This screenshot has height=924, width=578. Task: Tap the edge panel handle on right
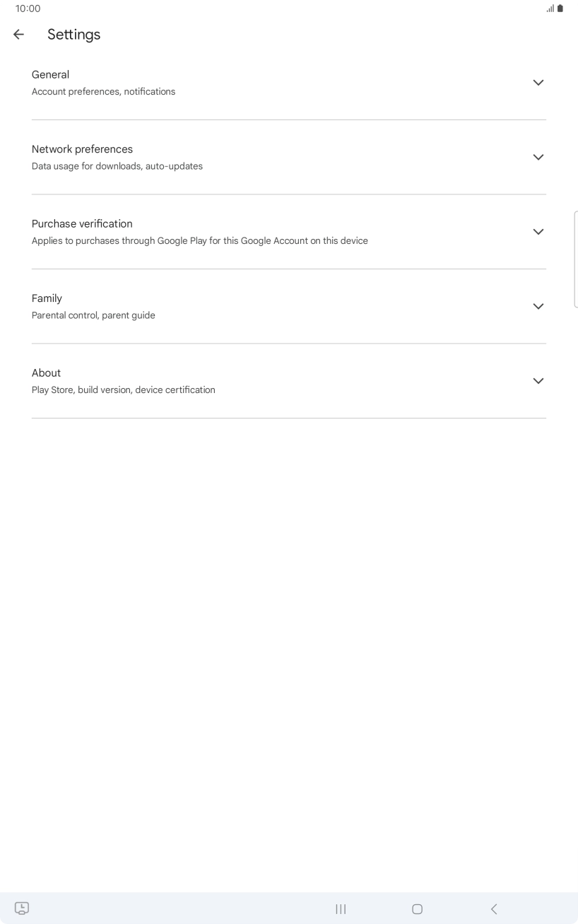pos(575,259)
